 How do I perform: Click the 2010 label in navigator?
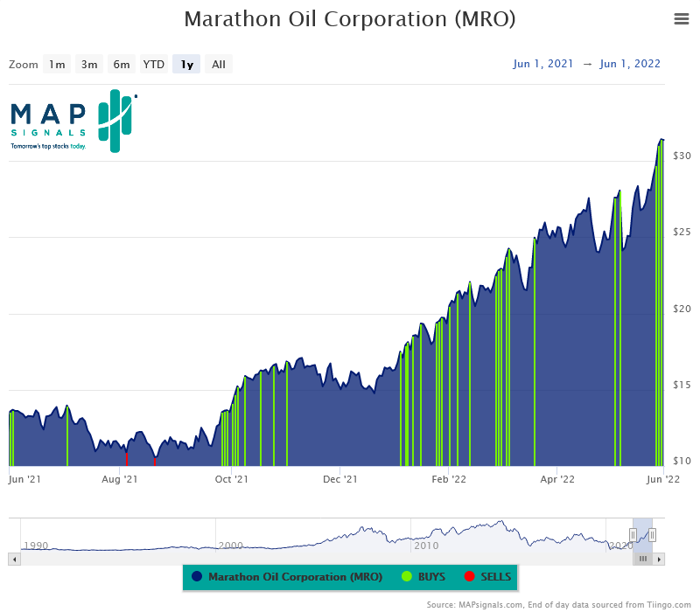coord(426,546)
